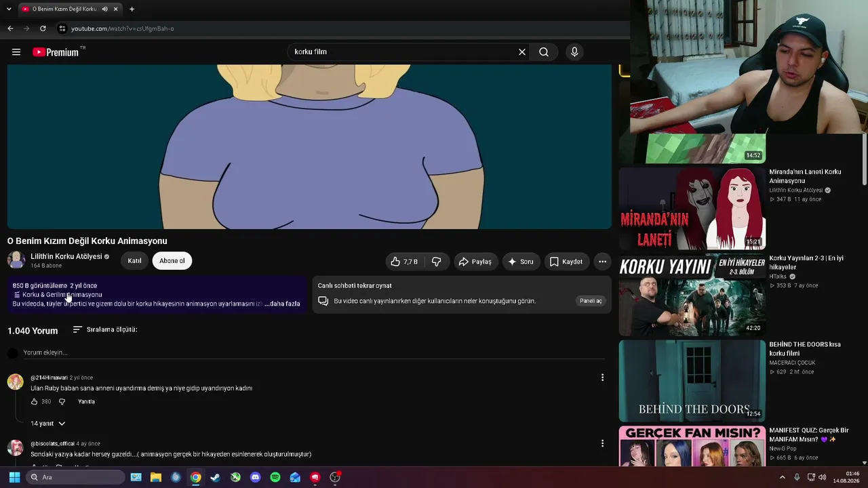
Task: Click the browser back arrow
Action: click(x=10, y=28)
